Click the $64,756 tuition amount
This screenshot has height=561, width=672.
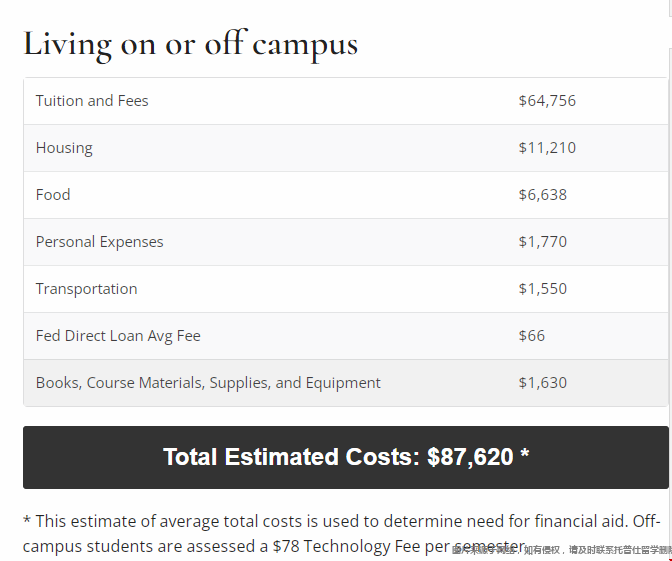[x=547, y=101]
